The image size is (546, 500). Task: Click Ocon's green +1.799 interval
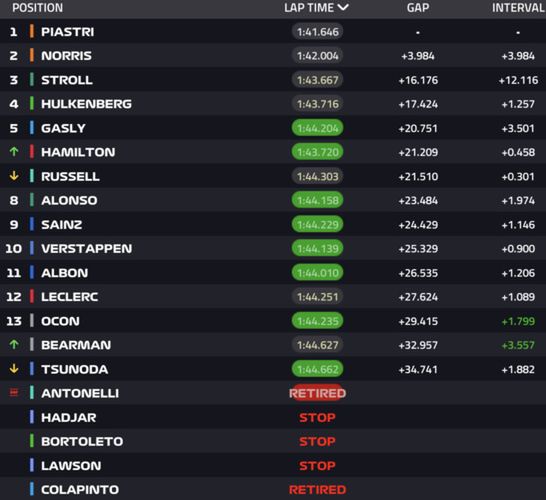coord(518,321)
